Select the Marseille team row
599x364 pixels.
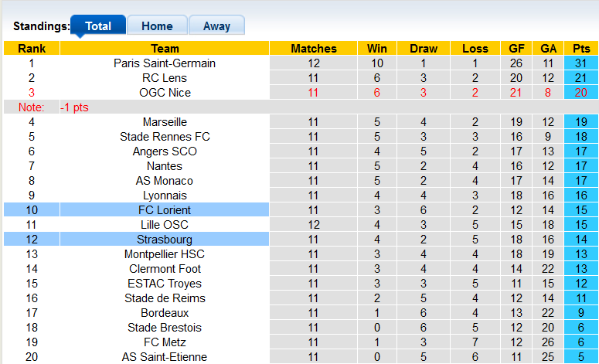(x=165, y=122)
